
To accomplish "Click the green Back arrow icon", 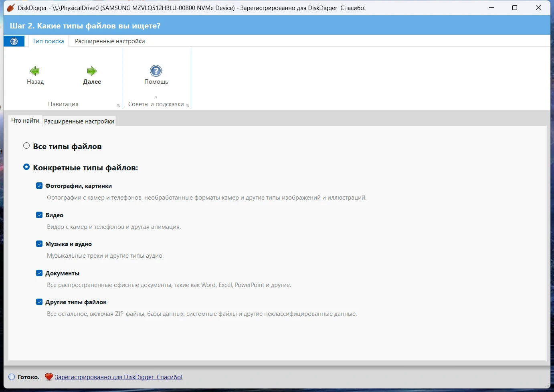I will click(x=35, y=71).
